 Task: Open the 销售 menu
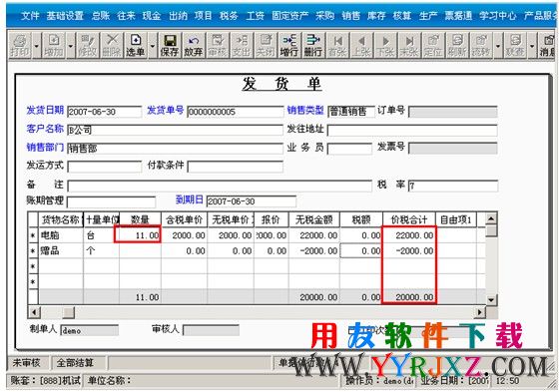pyautogui.click(x=350, y=15)
